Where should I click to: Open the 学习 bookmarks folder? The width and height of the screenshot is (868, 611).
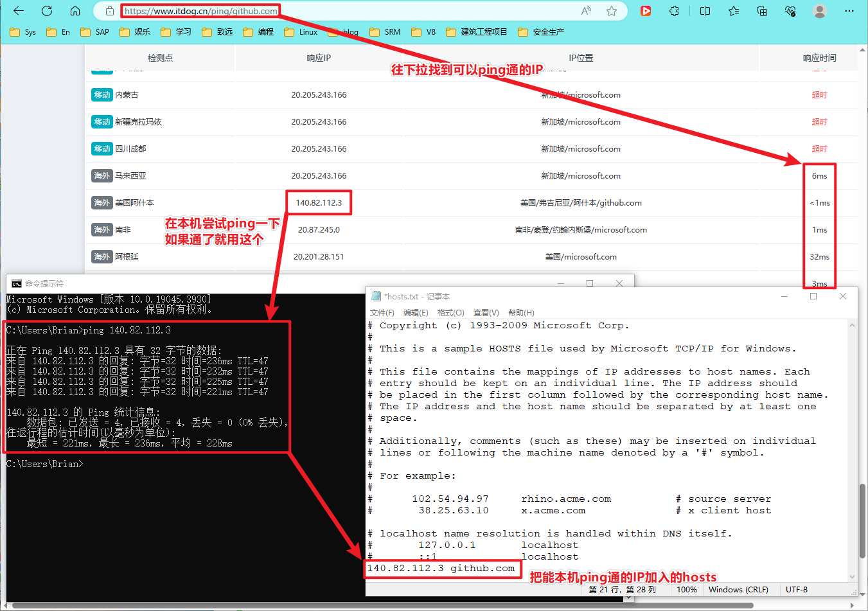coord(176,32)
